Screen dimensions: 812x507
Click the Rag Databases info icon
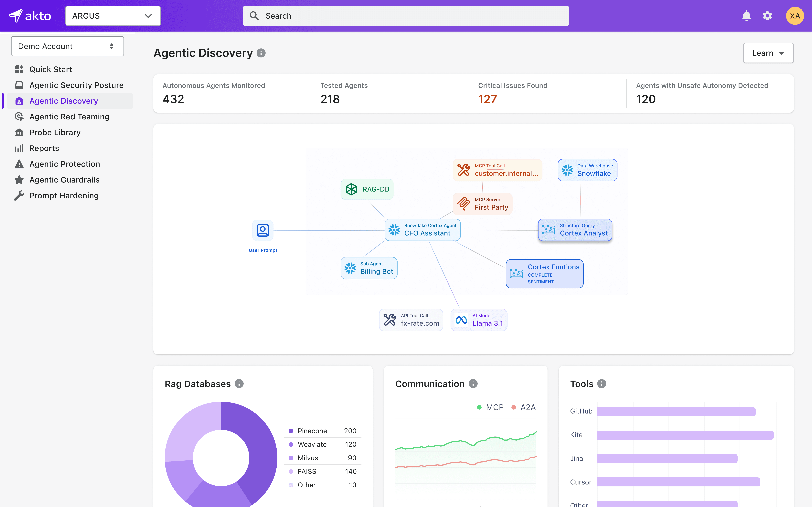[239, 384]
